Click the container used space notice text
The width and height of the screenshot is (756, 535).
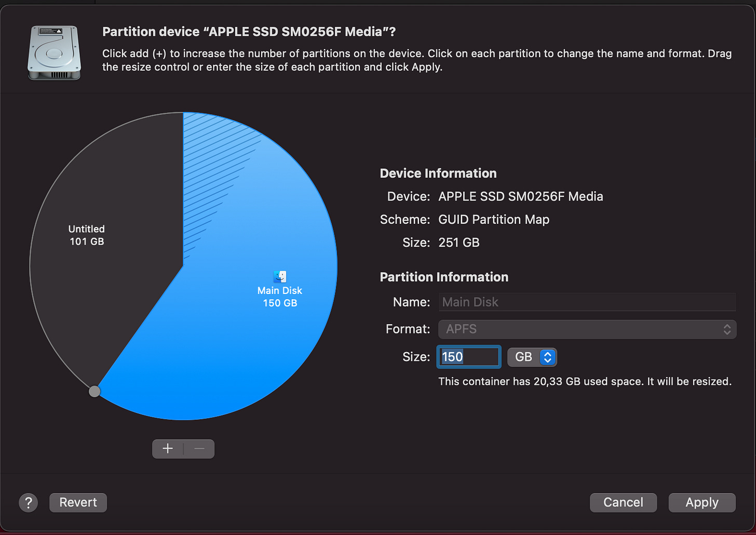click(x=585, y=381)
